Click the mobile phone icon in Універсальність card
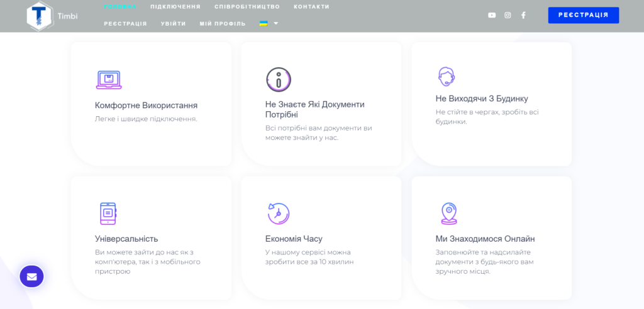 [108, 214]
